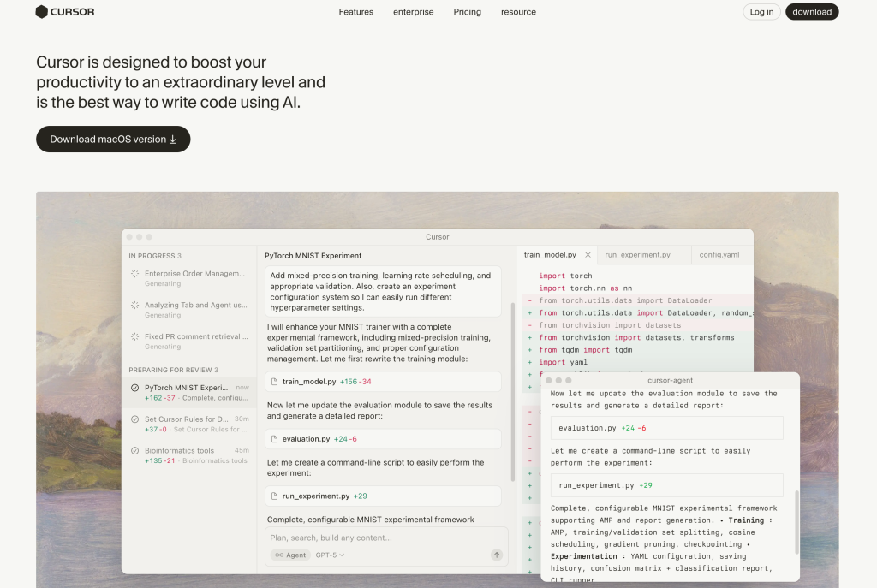Close the train_model.py editor tab
The image size is (877, 588).
click(588, 255)
